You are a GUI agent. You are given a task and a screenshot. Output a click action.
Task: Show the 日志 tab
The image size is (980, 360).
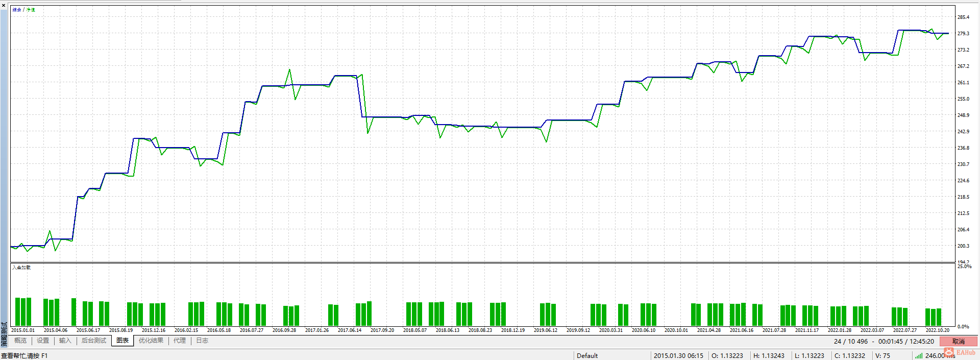pos(202,341)
